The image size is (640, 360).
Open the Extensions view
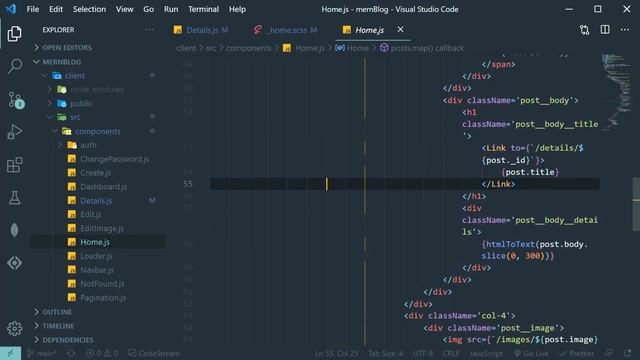click(14, 165)
